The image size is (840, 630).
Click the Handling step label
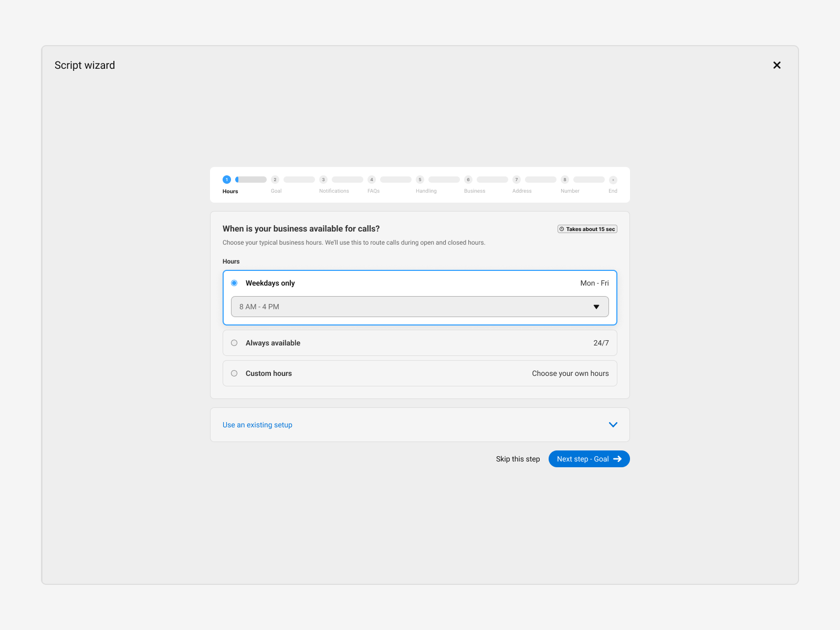coord(426,191)
